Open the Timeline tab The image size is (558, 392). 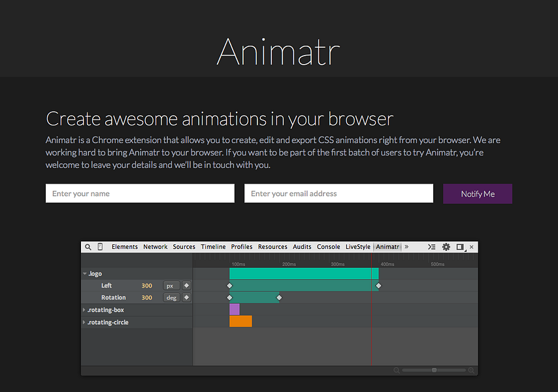click(x=213, y=247)
